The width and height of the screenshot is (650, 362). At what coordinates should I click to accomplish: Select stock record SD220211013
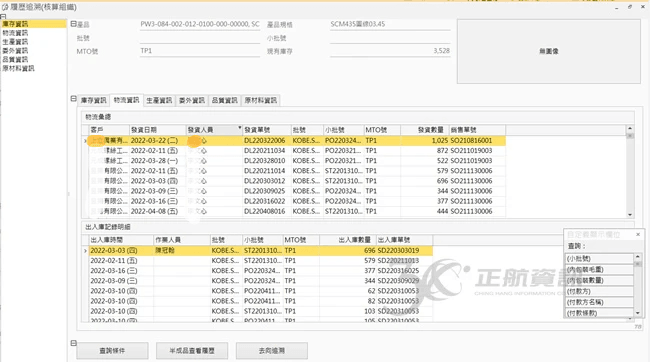pyautogui.click(x=261, y=261)
